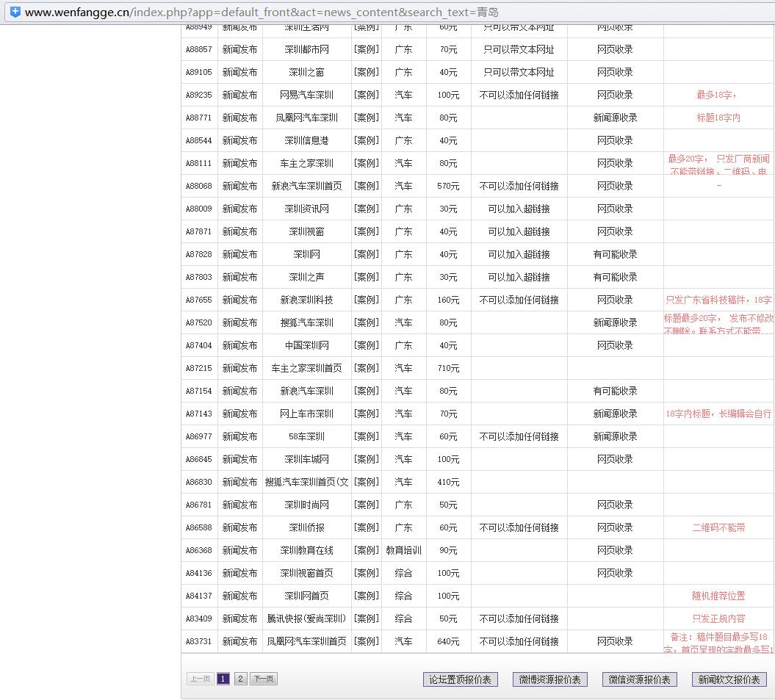Open 深圳网首页 site entry
Viewport: 775px width, 700px height.
306,596
